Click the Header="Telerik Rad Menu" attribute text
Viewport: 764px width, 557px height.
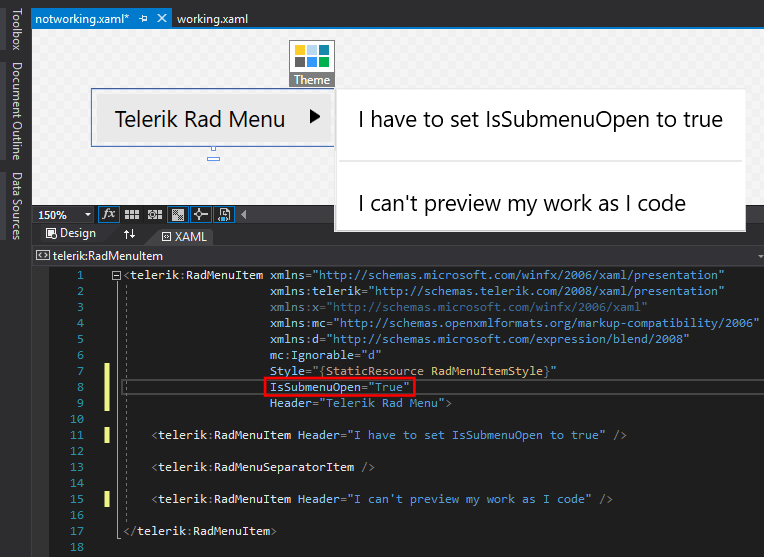click(x=357, y=403)
